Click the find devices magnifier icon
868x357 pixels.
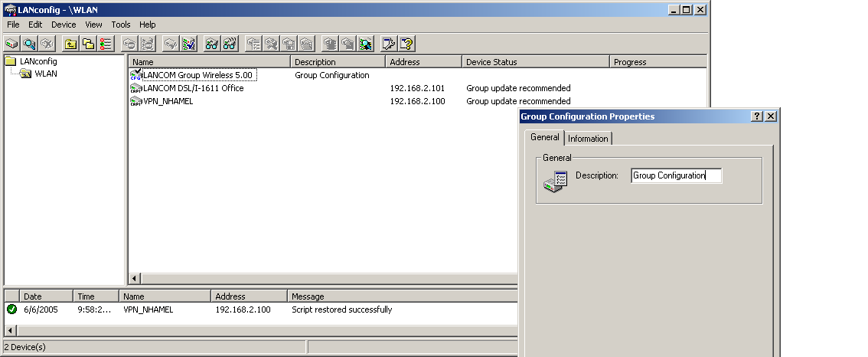[30, 44]
